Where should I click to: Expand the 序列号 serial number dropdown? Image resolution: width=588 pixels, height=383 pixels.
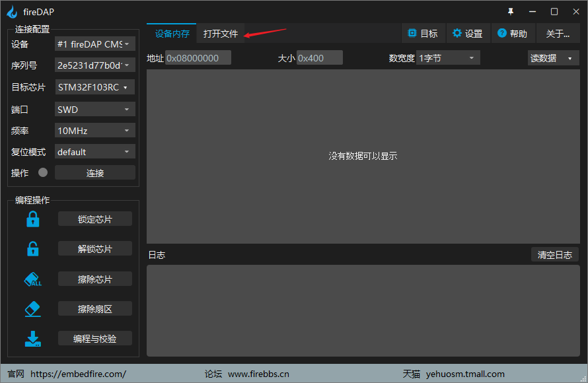tap(95, 65)
